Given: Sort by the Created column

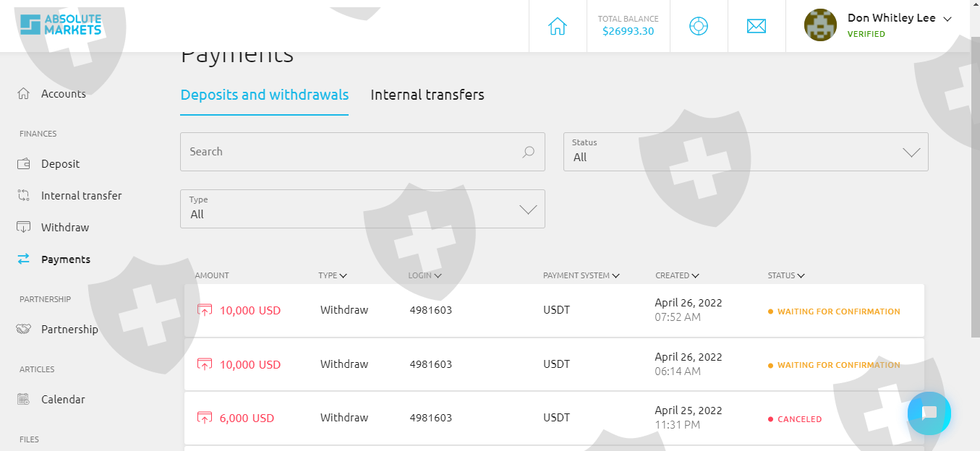Looking at the screenshot, I should (677, 275).
